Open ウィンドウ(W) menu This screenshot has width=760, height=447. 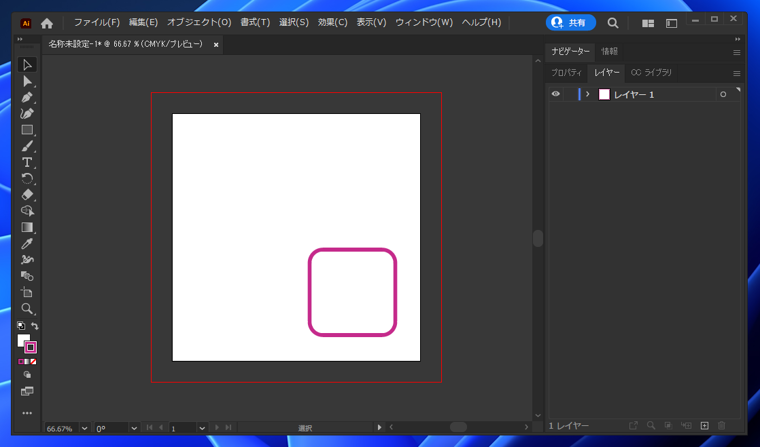point(424,22)
